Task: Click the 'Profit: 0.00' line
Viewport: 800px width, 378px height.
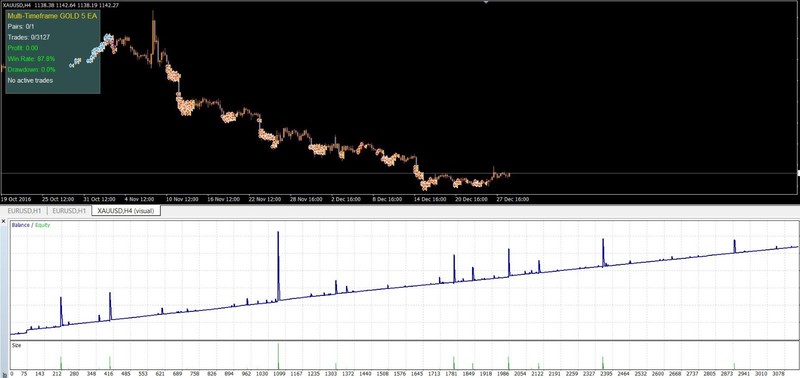Action: [x=23, y=48]
